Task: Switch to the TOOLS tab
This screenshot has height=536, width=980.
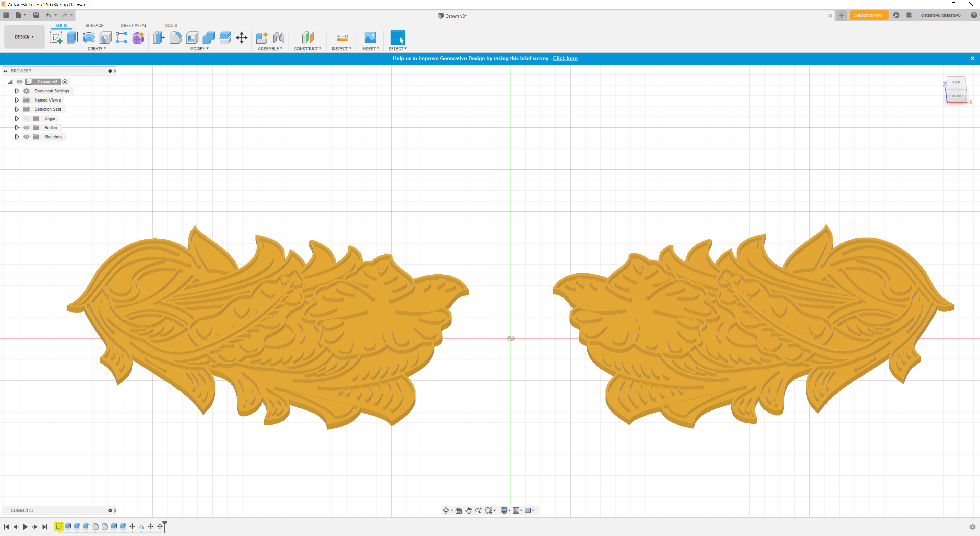Action: (x=170, y=26)
